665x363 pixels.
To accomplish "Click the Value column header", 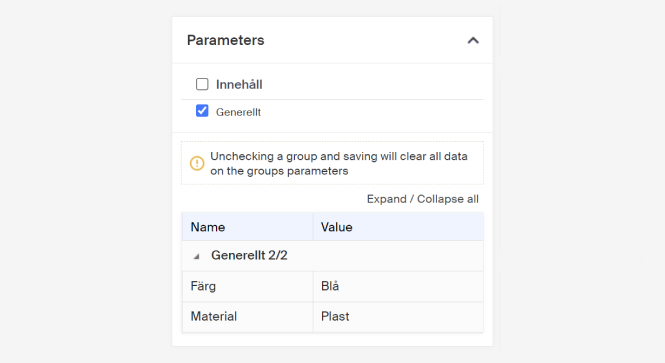I will [x=398, y=227].
